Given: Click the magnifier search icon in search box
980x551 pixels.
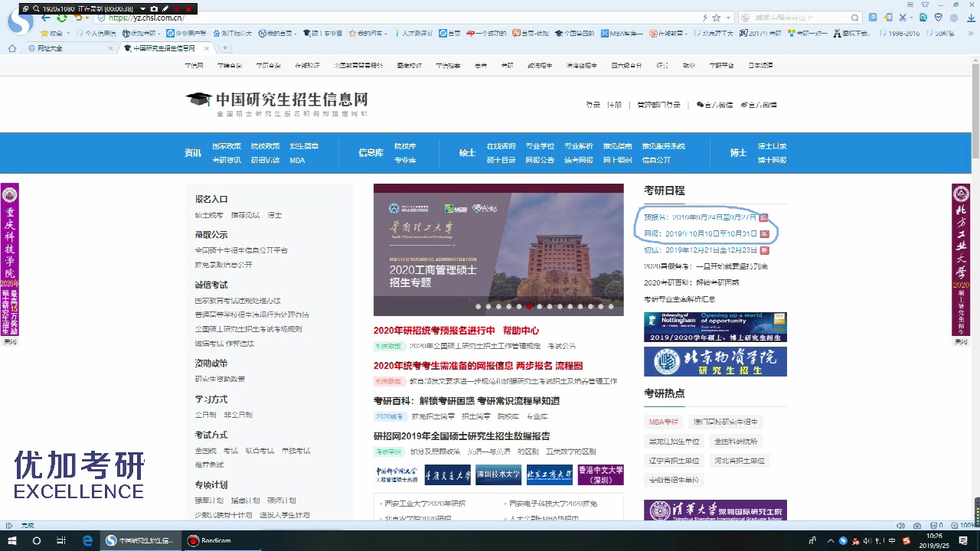Looking at the screenshot, I should click(x=855, y=18).
